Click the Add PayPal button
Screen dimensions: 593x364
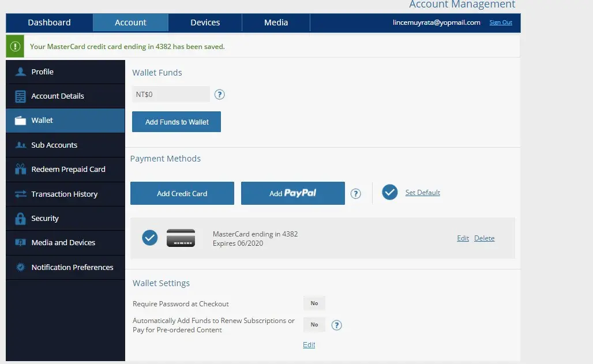pyautogui.click(x=293, y=193)
